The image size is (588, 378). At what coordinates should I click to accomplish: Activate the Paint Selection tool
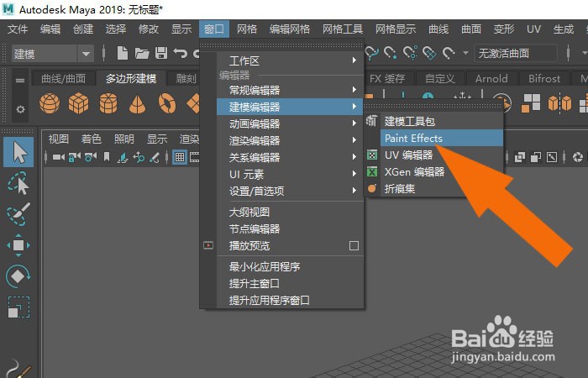tap(18, 214)
